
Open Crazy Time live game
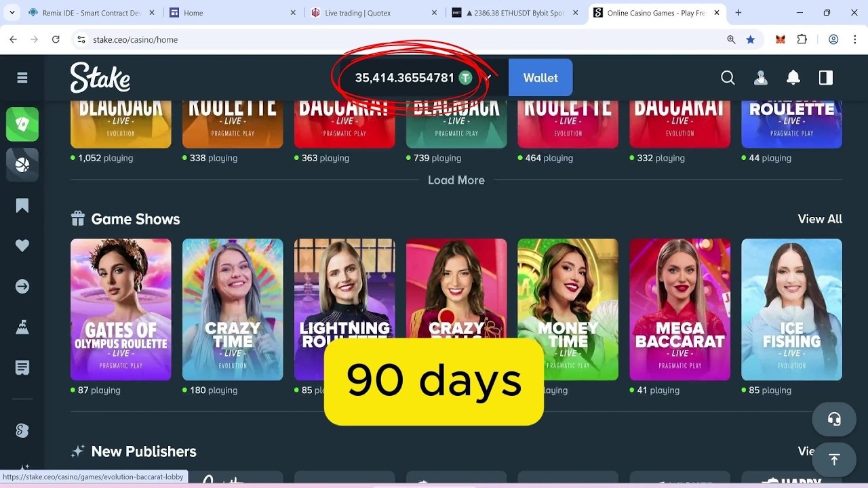(x=233, y=309)
